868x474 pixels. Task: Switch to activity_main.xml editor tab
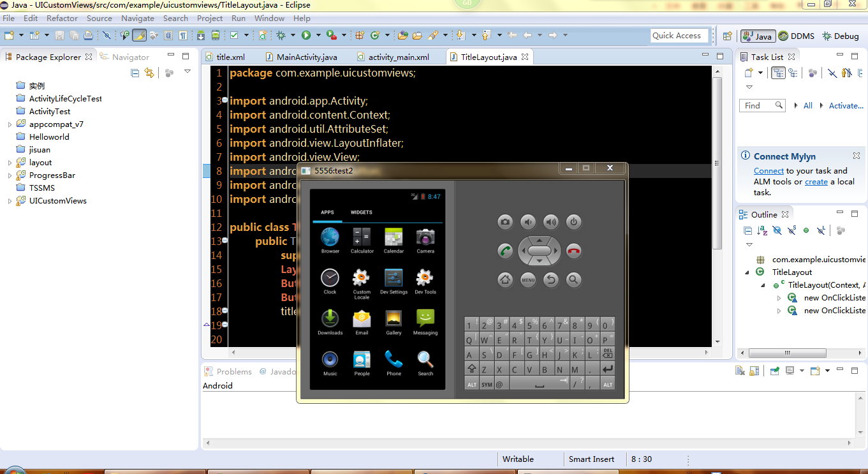click(x=392, y=57)
